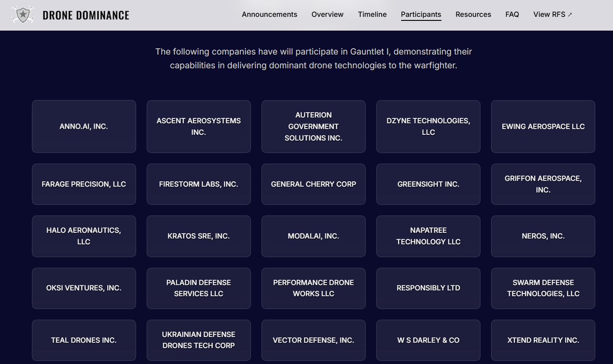
Task: Click the Vector Defense, Inc. card
Action: (313, 341)
